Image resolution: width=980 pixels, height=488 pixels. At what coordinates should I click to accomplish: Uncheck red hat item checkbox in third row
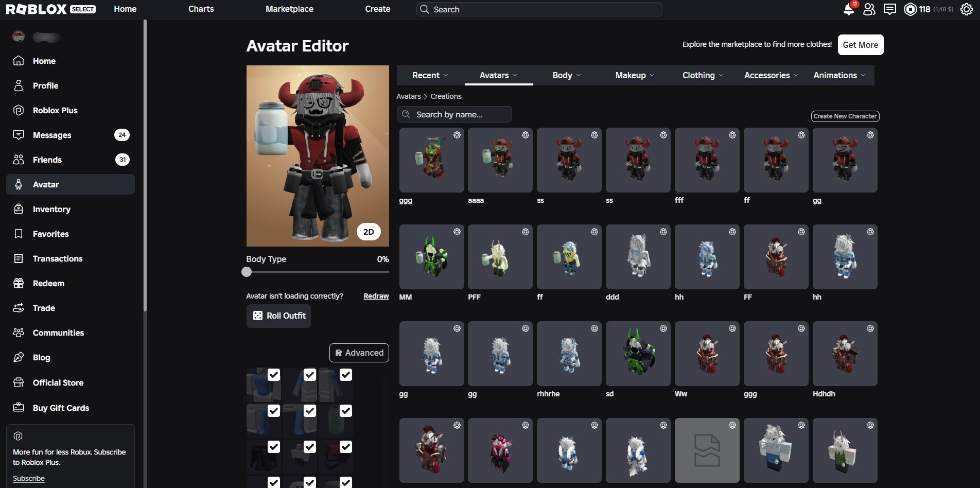(x=346, y=447)
